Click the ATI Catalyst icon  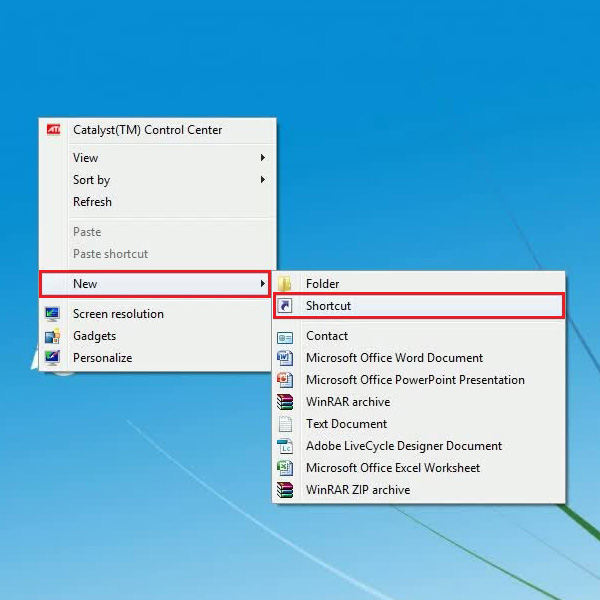click(53, 130)
